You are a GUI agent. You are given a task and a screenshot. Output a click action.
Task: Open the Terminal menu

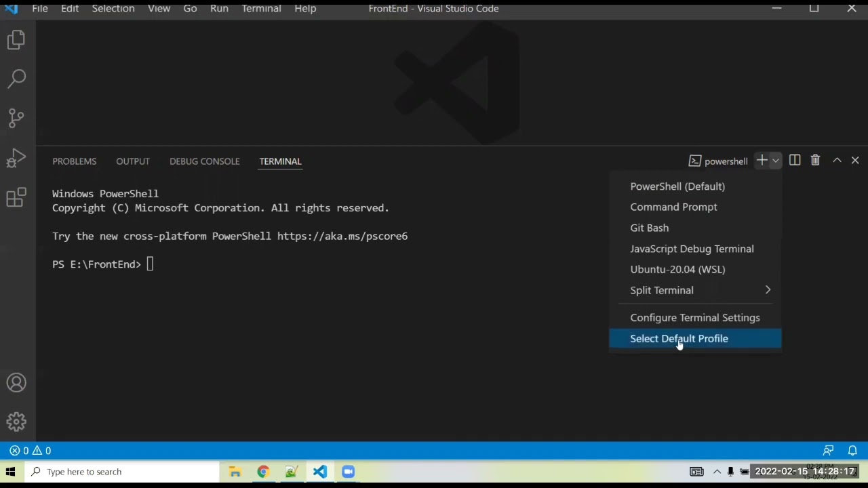[261, 9]
